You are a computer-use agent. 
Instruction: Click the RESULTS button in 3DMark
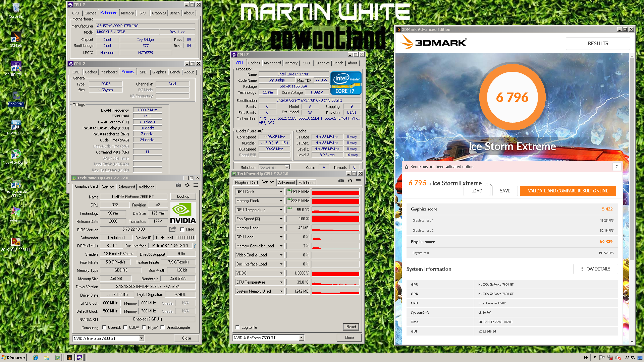[598, 44]
